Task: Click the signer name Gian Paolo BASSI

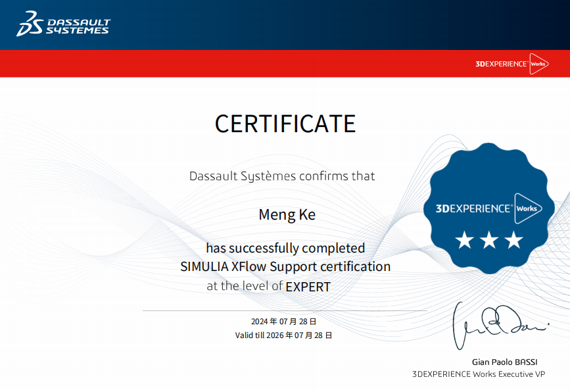Action: point(504,362)
